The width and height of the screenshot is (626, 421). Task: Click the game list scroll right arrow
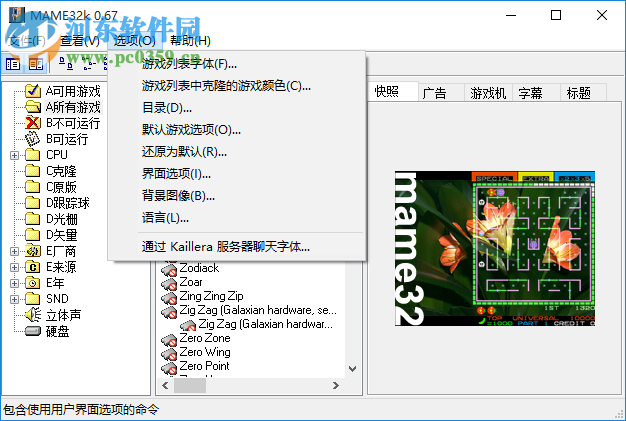coord(336,385)
